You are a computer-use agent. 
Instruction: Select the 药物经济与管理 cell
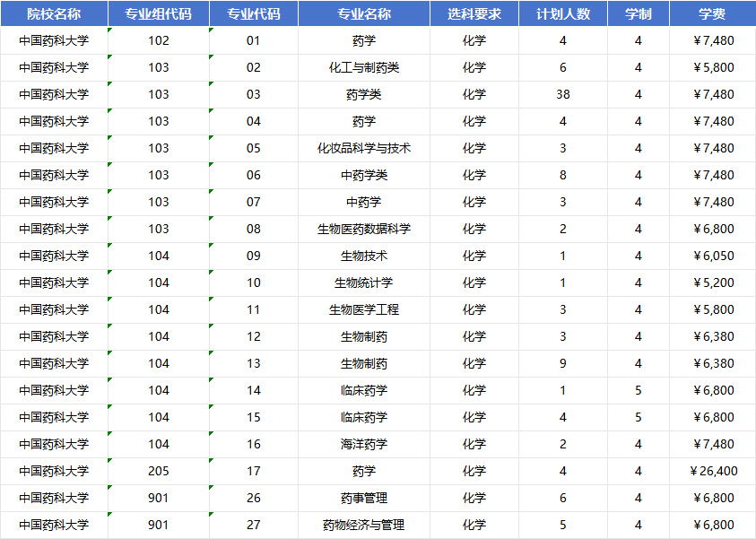pos(364,525)
